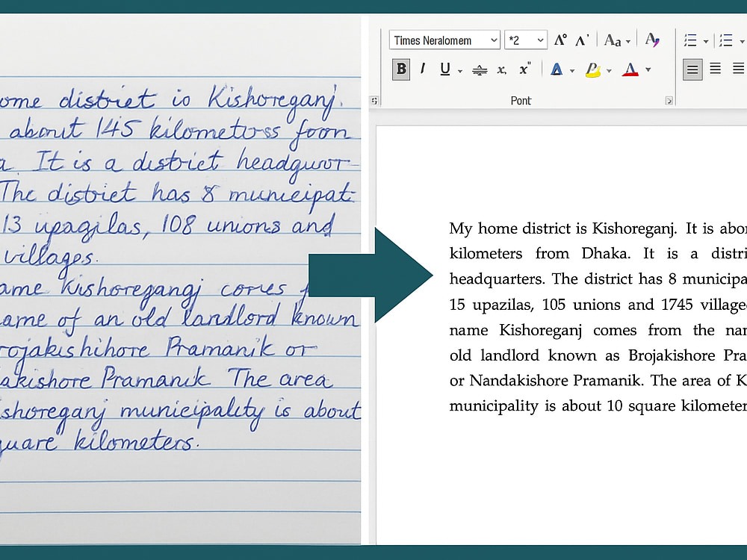Click the Change Case Aa icon

(x=613, y=40)
